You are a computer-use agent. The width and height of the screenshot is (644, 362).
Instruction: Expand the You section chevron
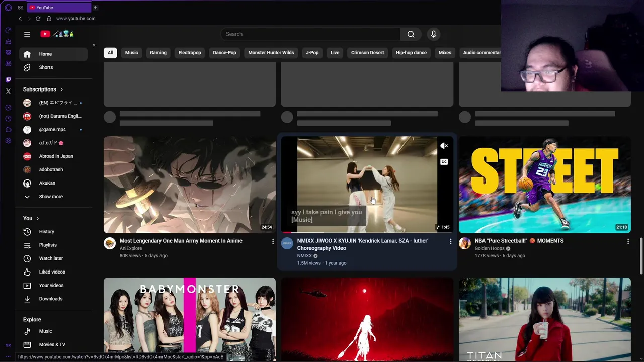tap(38, 218)
